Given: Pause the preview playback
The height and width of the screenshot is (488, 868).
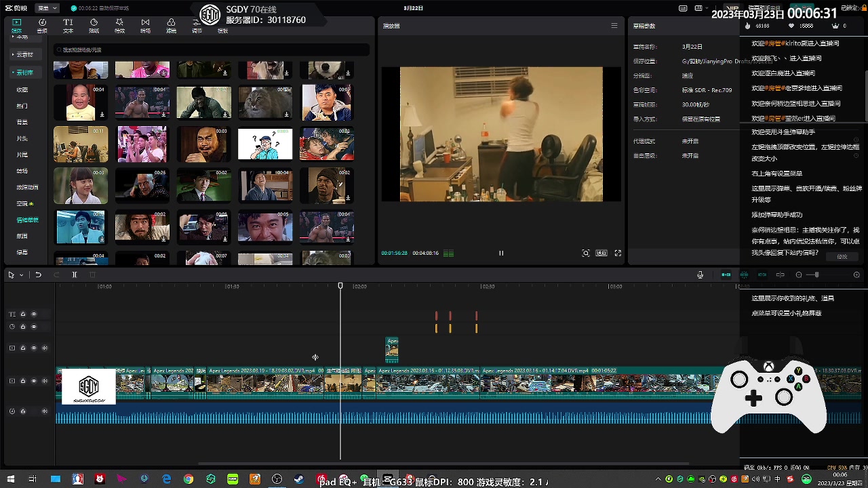Looking at the screenshot, I should click(x=501, y=253).
